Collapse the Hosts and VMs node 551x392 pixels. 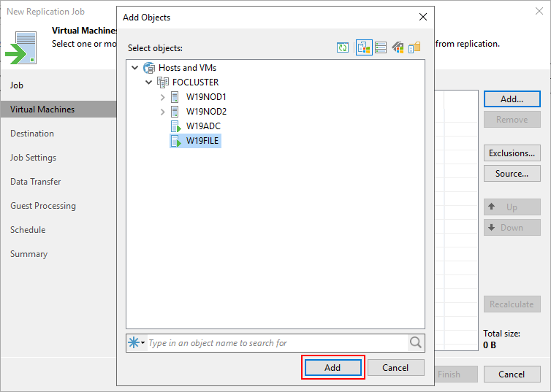tap(135, 67)
